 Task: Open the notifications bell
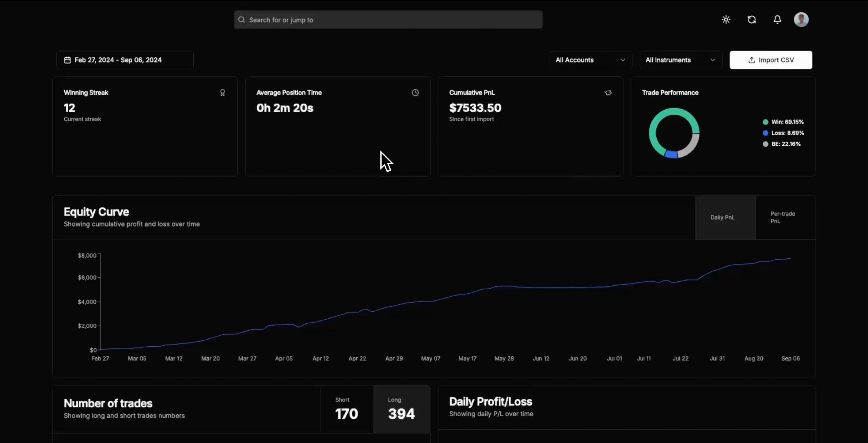777,19
